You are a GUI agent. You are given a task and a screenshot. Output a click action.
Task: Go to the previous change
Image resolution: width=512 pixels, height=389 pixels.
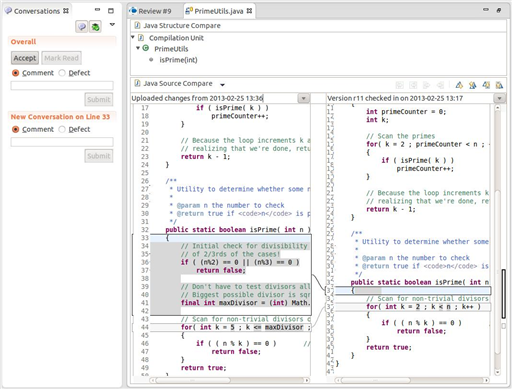click(499, 85)
